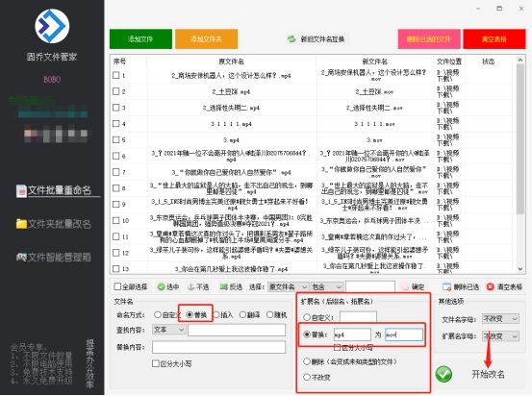Click the custom extension input field
532x396 pixels.
[x=358, y=317]
